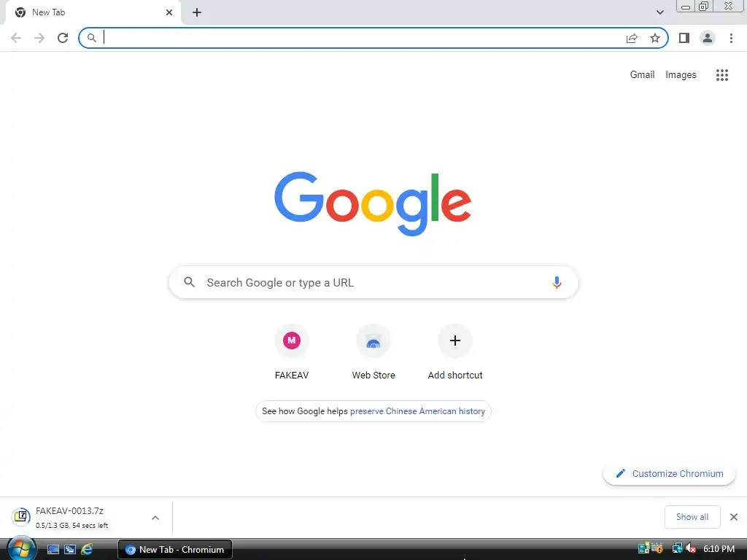Bookmark this tab with the star icon
Viewport: 747px width, 560px height.
point(655,38)
